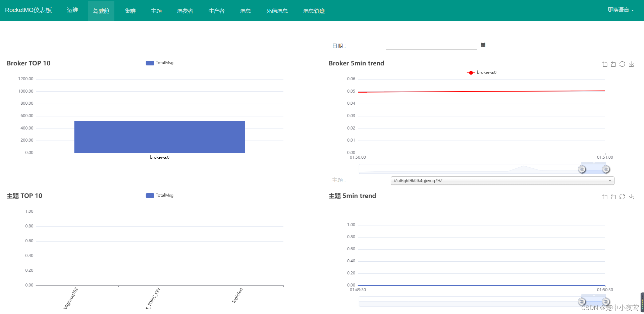This screenshot has height=314, width=644.
Task: Click area zoom icon in Broker 5min trend
Action: pos(604,64)
